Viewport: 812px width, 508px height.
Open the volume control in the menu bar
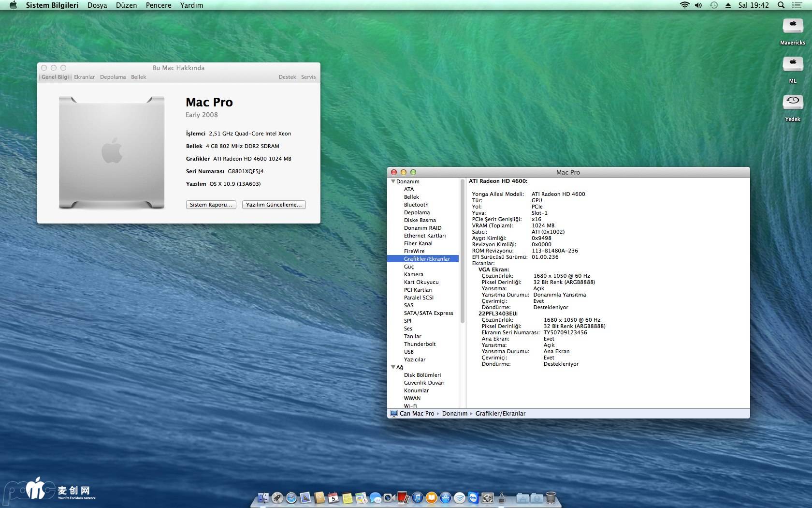[698, 5]
